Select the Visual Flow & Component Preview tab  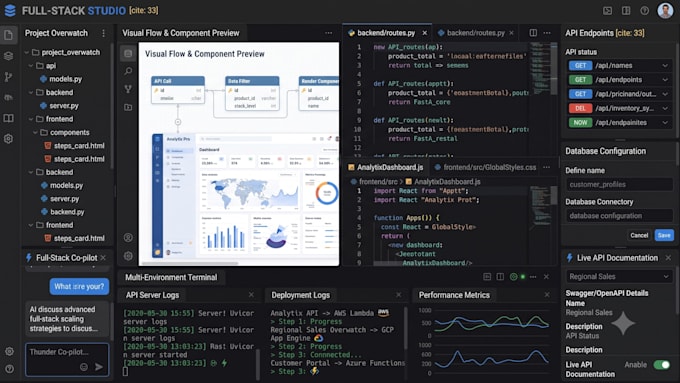tap(180, 33)
